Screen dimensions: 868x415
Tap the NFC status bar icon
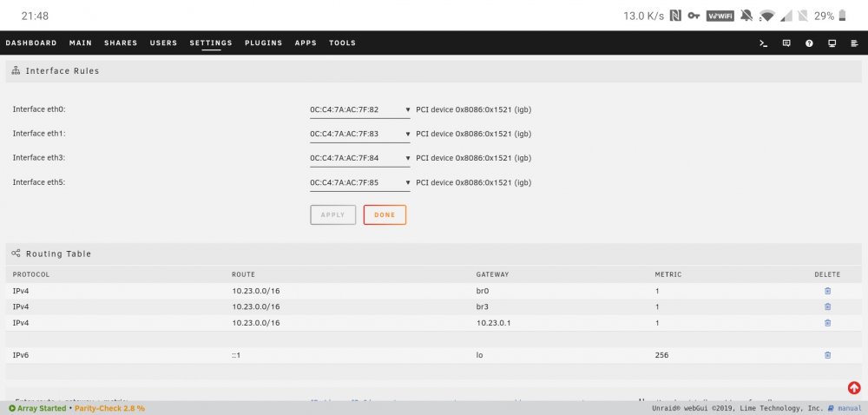pyautogui.click(x=674, y=16)
